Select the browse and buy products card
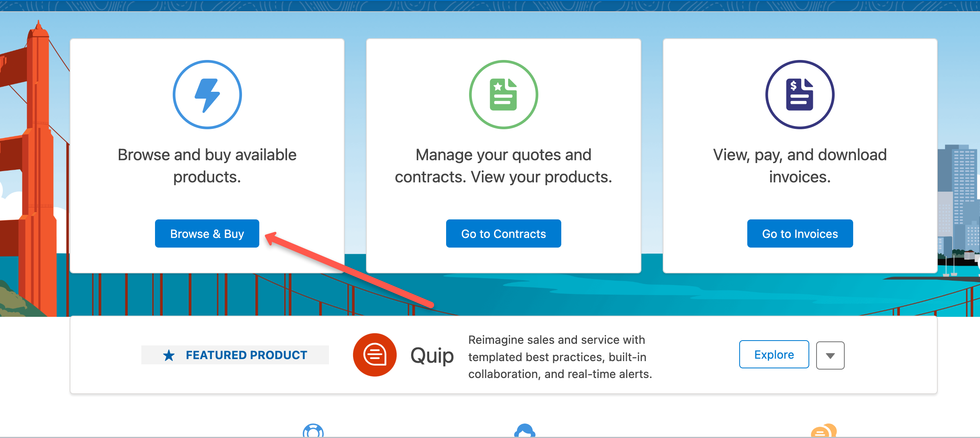This screenshot has width=980, height=438. (x=207, y=155)
